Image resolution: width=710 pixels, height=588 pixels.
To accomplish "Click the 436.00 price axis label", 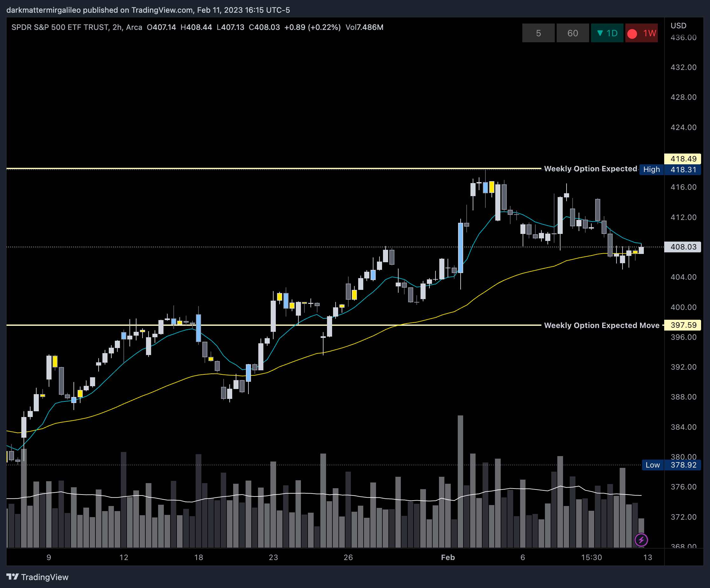I will 684,38.
